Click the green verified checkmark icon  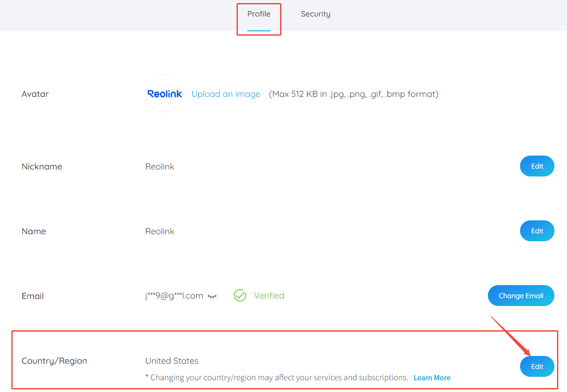(x=240, y=296)
